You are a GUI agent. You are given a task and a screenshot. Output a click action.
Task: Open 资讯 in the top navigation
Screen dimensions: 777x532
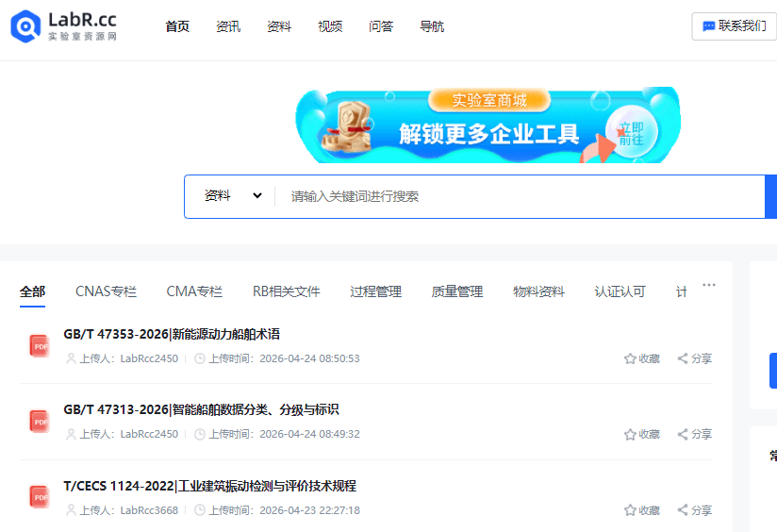(228, 26)
